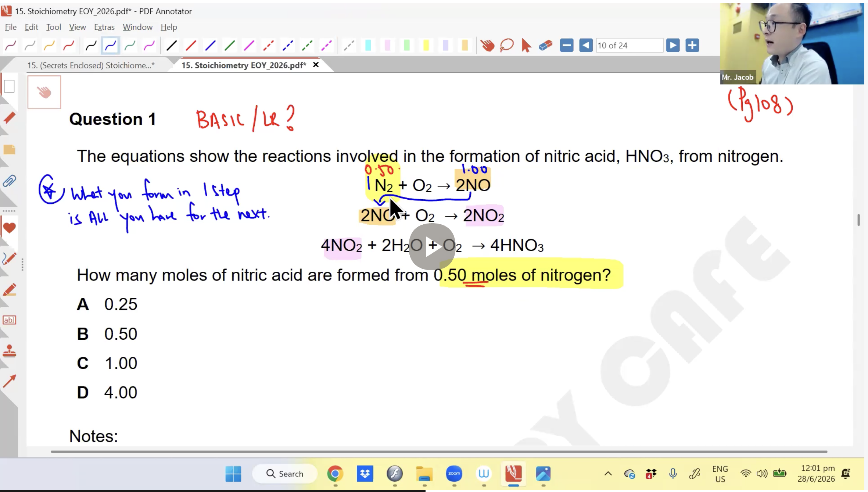Select the green curved pen preset
This screenshot has height=492, width=868.
point(130,46)
